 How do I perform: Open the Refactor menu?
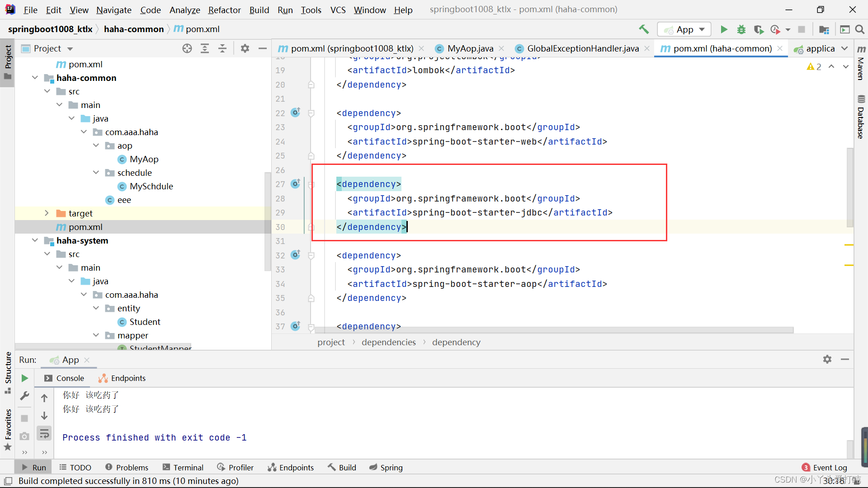pos(224,9)
